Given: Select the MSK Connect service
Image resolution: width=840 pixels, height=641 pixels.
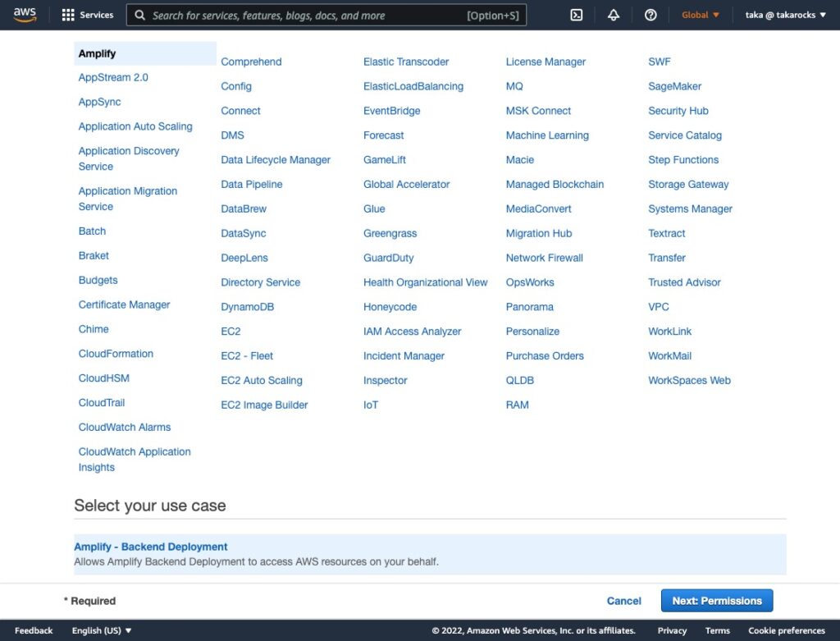Looking at the screenshot, I should pos(538,111).
